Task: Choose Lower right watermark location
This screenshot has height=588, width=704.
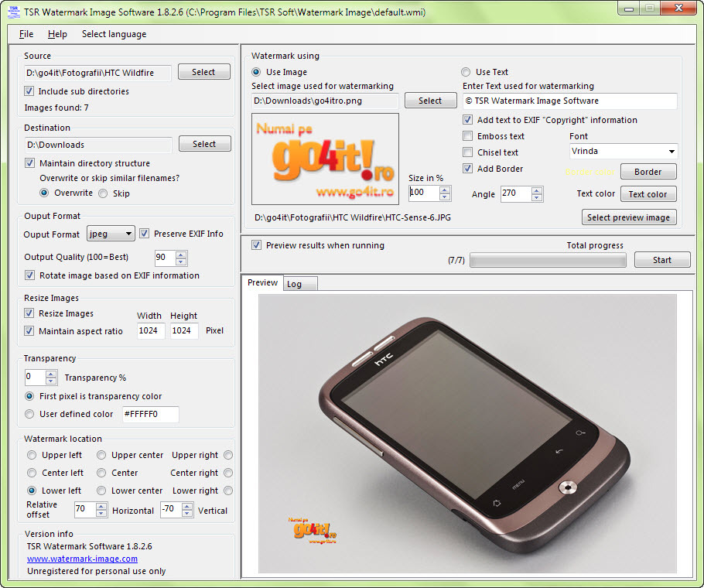Action: [x=228, y=491]
